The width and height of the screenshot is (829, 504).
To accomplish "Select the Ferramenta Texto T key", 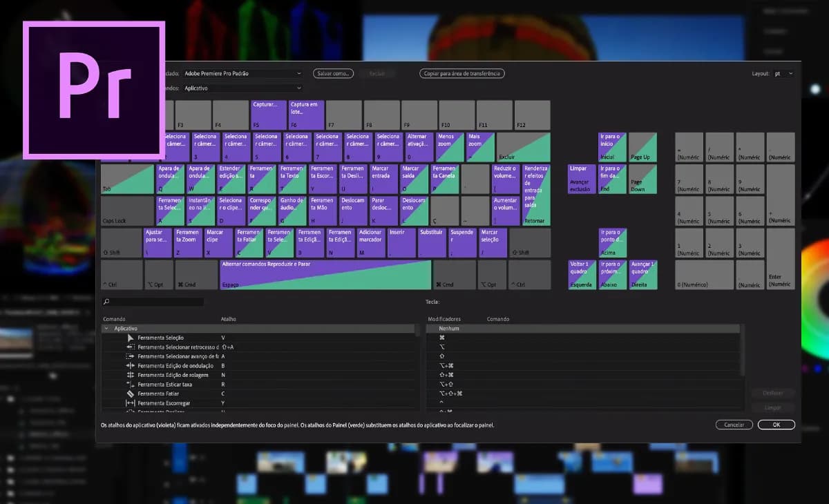I will pyautogui.click(x=292, y=179).
